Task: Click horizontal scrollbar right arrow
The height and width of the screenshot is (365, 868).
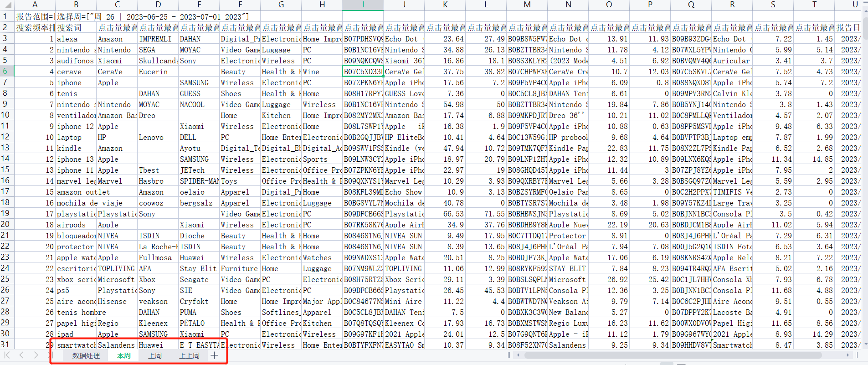Action: pyautogui.click(x=847, y=355)
